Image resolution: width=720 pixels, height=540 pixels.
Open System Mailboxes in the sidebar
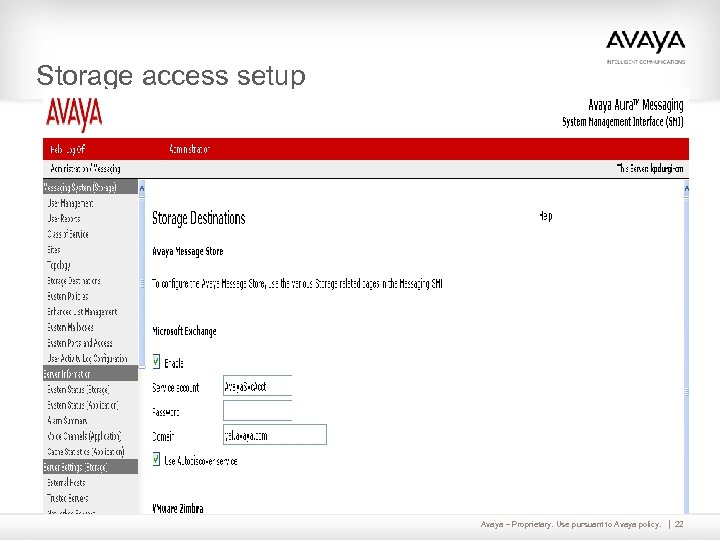pyautogui.click(x=70, y=327)
